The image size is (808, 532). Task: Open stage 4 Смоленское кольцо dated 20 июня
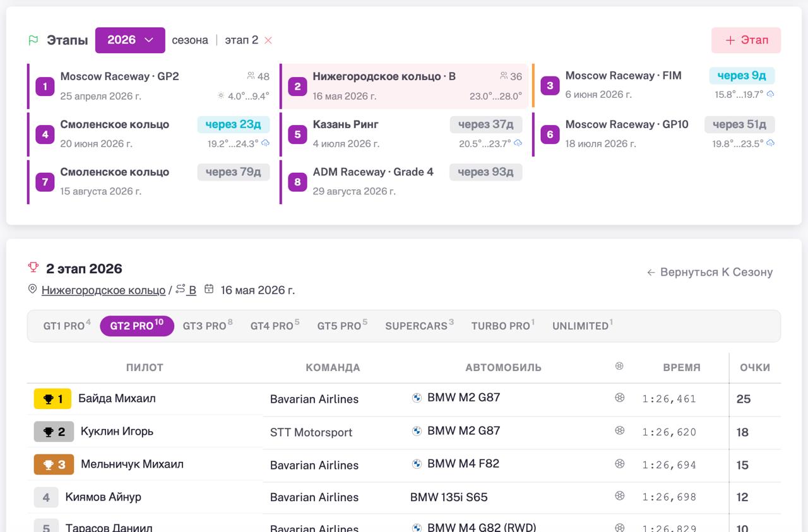152,134
